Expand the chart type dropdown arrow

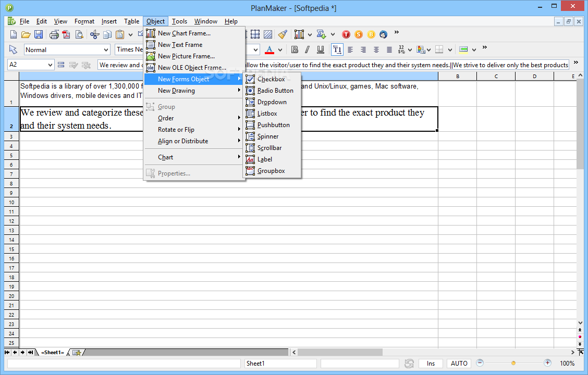310,35
